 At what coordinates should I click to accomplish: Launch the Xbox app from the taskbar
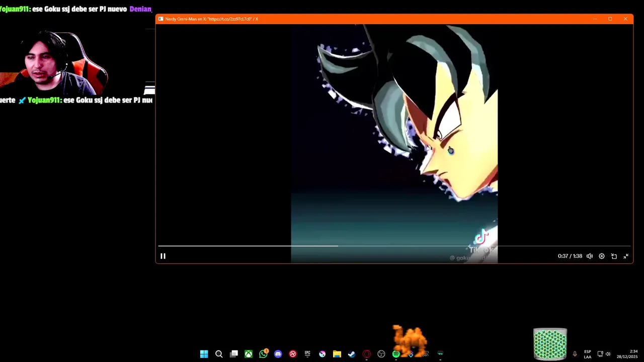pyautogui.click(x=249, y=354)
